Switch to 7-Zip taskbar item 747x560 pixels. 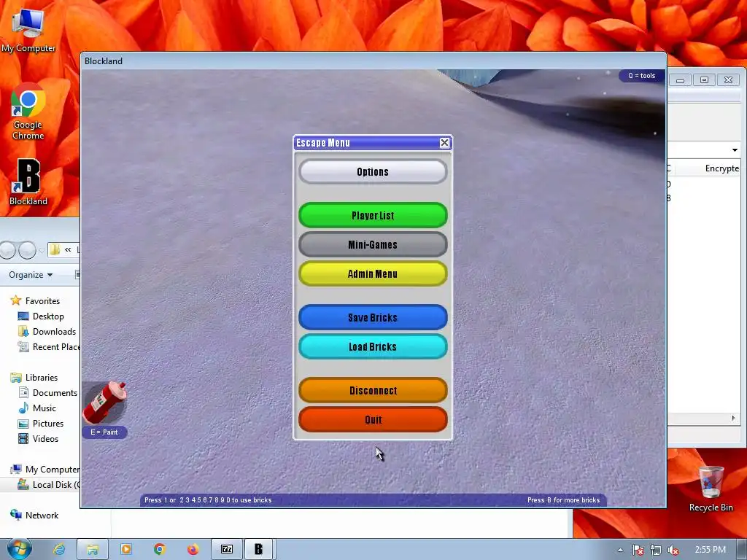pyautogui.click(x=227, y=549)
